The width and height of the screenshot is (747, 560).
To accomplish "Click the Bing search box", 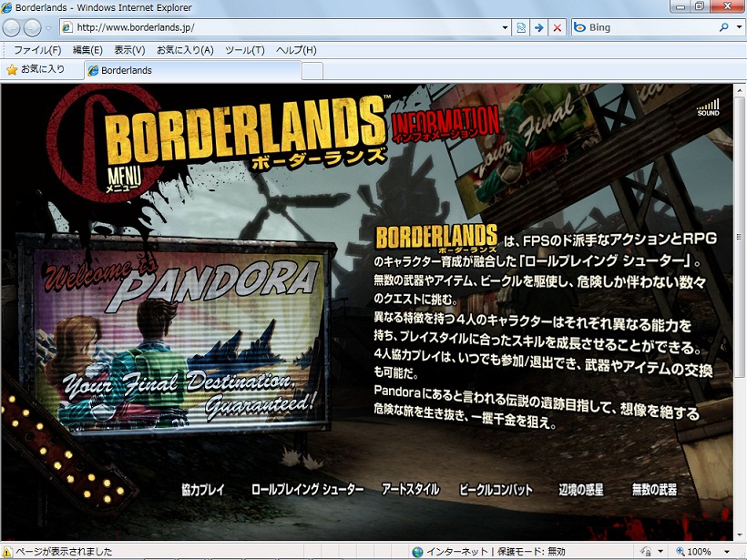I will [x=645, y=27].
